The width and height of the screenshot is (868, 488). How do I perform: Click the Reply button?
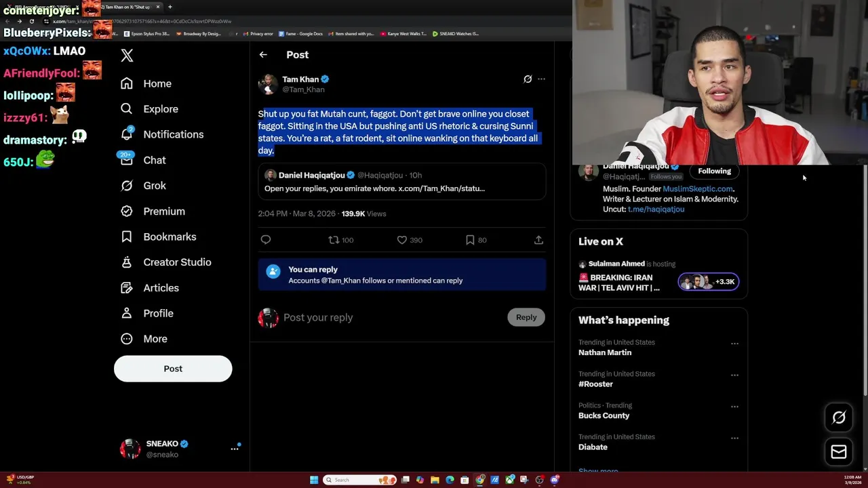coord(526,317)
